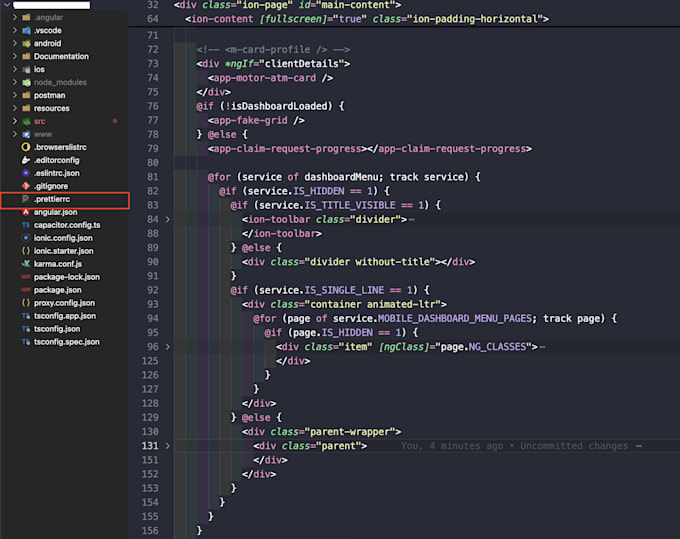Expand the .vscode folder chevron

click(15, 30)
